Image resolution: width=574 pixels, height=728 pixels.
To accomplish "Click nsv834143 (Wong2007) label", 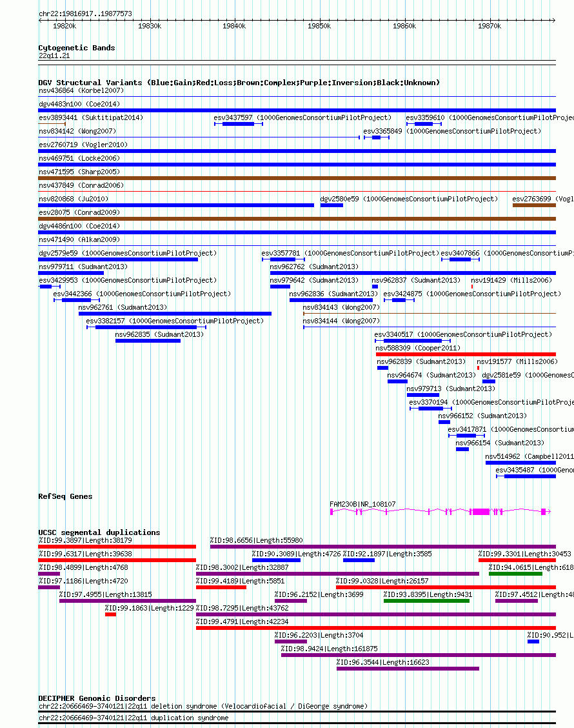I will coord(341,307).
